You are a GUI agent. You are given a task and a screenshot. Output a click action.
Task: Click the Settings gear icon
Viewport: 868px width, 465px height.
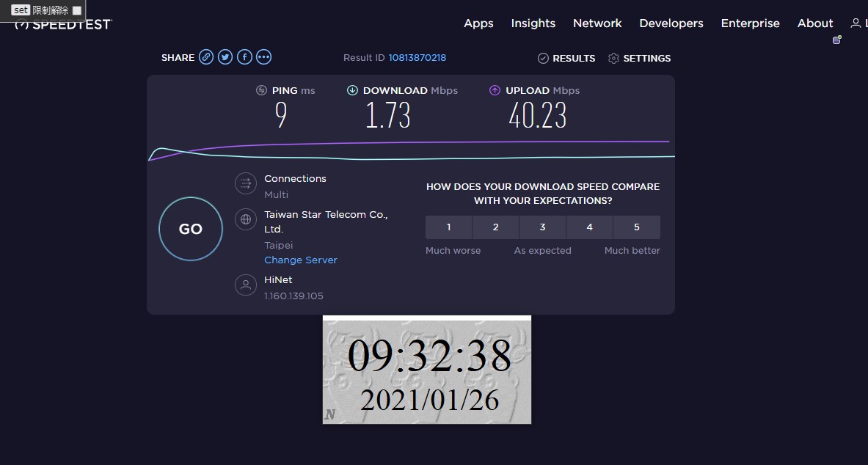(613, 58)
